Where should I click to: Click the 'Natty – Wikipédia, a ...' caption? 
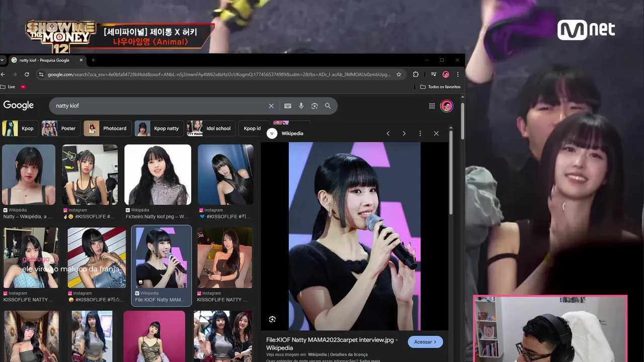tap(28, 217)
